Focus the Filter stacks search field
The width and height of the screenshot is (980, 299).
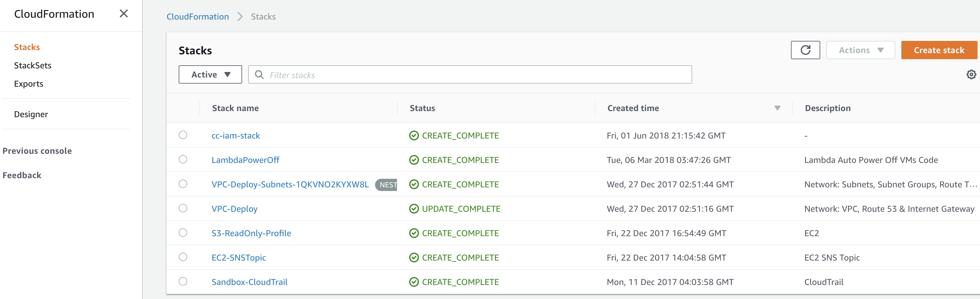point(476,75)
